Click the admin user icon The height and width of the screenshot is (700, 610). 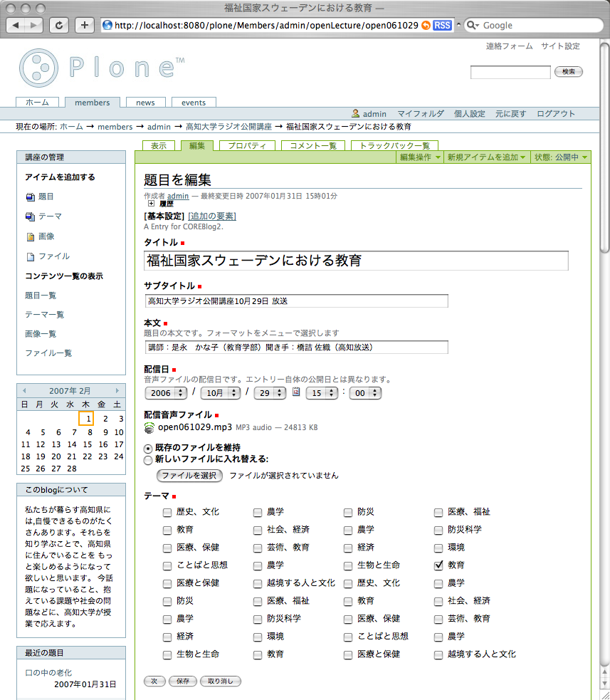356,113
